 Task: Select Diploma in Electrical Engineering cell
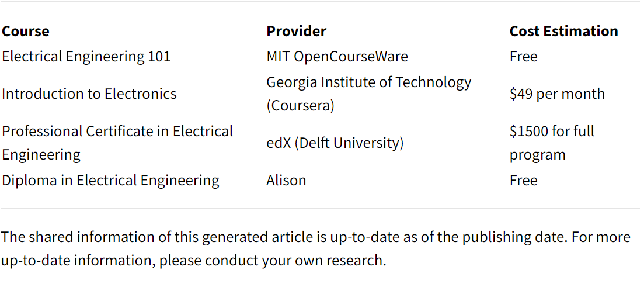pyautogui.click(x=110, y=181)
